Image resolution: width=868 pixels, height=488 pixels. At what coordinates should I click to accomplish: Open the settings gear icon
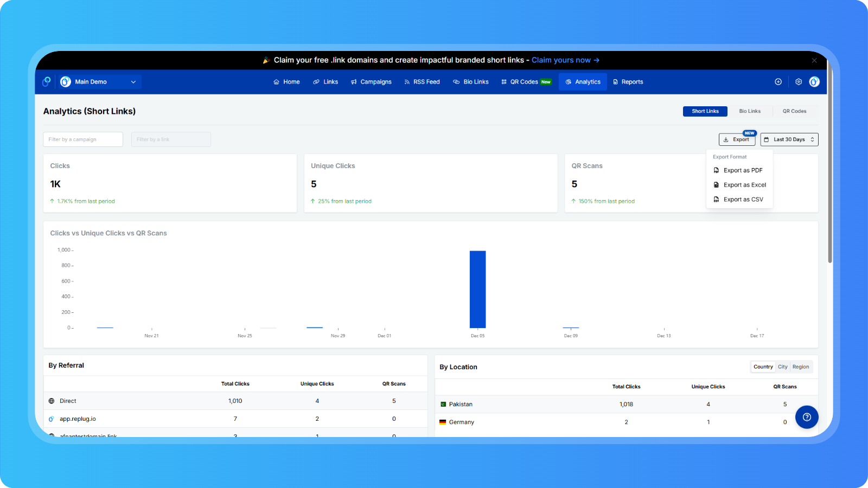(799, 82)
